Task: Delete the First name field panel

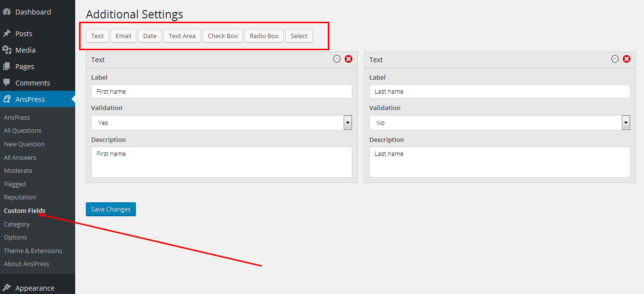Action: pos(349,59)
